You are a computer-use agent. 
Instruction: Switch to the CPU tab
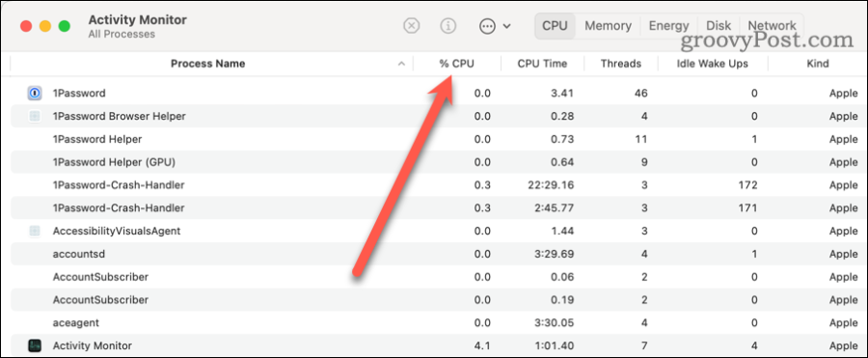point(556,25)
